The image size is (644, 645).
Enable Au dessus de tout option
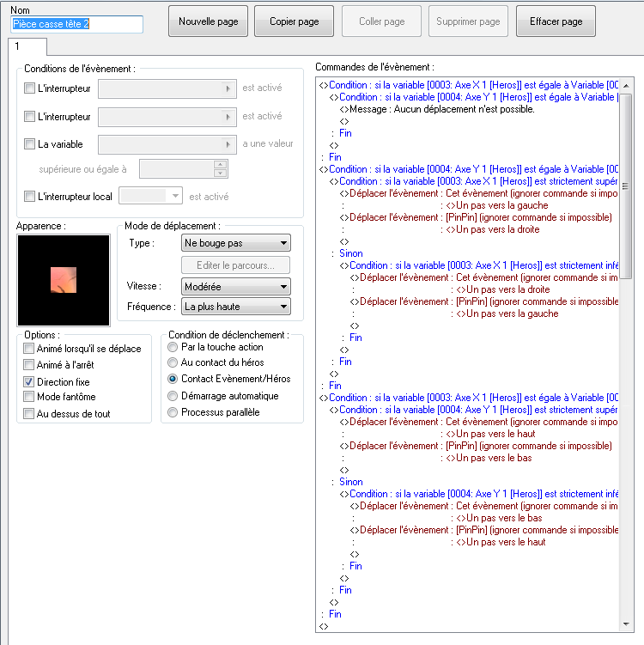28,413
